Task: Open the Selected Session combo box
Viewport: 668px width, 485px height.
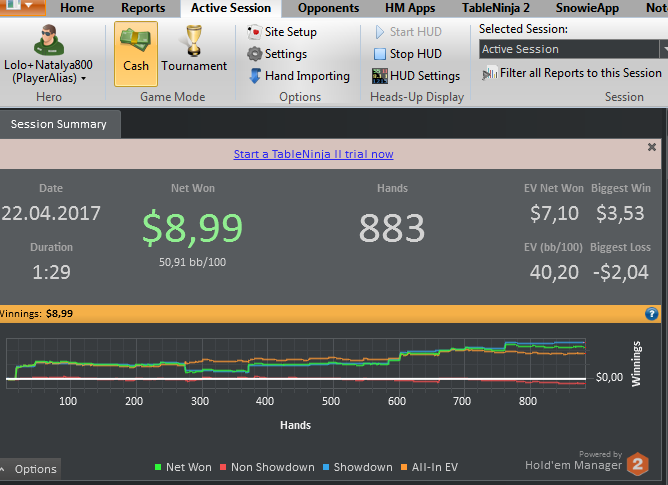Action: 569,49
